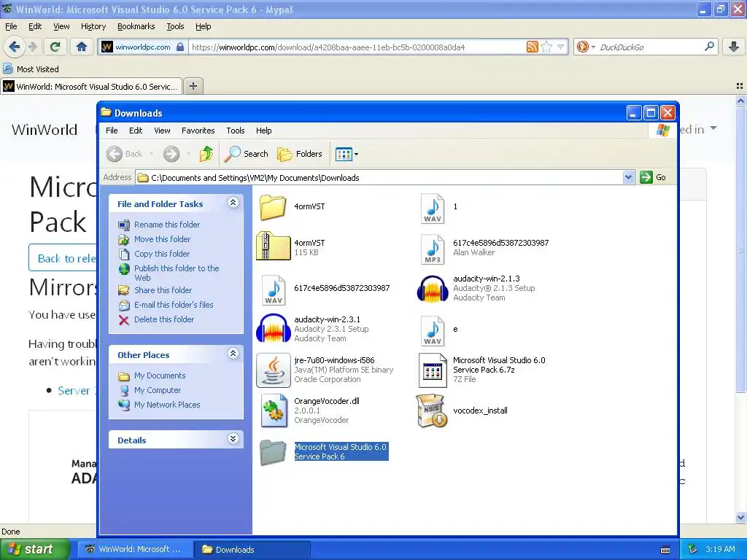Select the audacity-win-2.3.1 installer icon
747x560 pixels.
coord(274,329)
